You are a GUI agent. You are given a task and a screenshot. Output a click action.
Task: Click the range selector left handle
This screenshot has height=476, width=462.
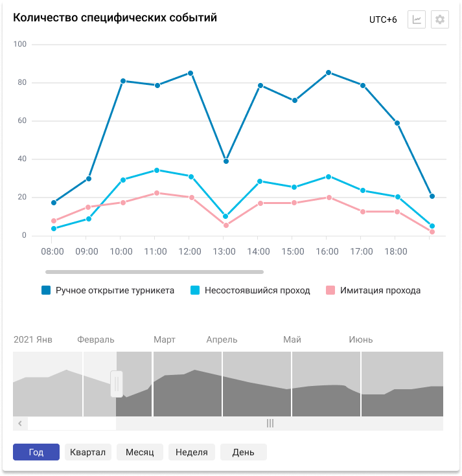(x=117, y=384)
